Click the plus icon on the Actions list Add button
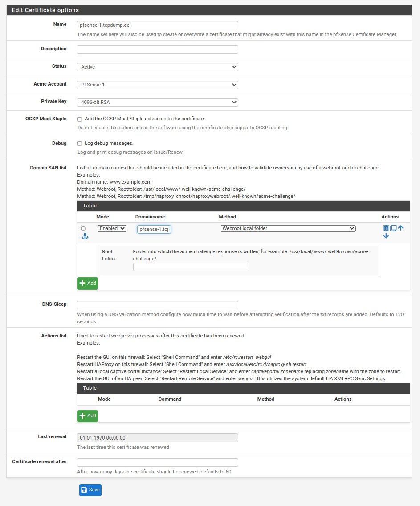This screenshot has width=420, height=506. click(82, 415)
